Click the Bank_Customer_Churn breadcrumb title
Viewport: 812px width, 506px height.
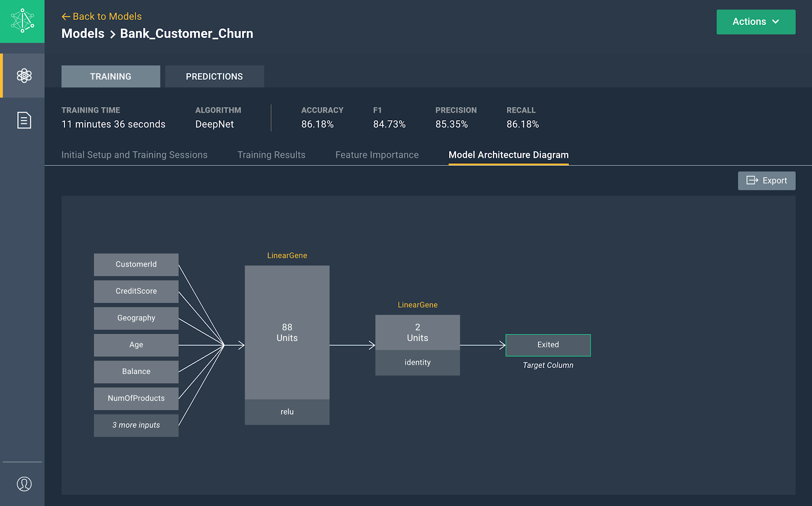[187, 33]
